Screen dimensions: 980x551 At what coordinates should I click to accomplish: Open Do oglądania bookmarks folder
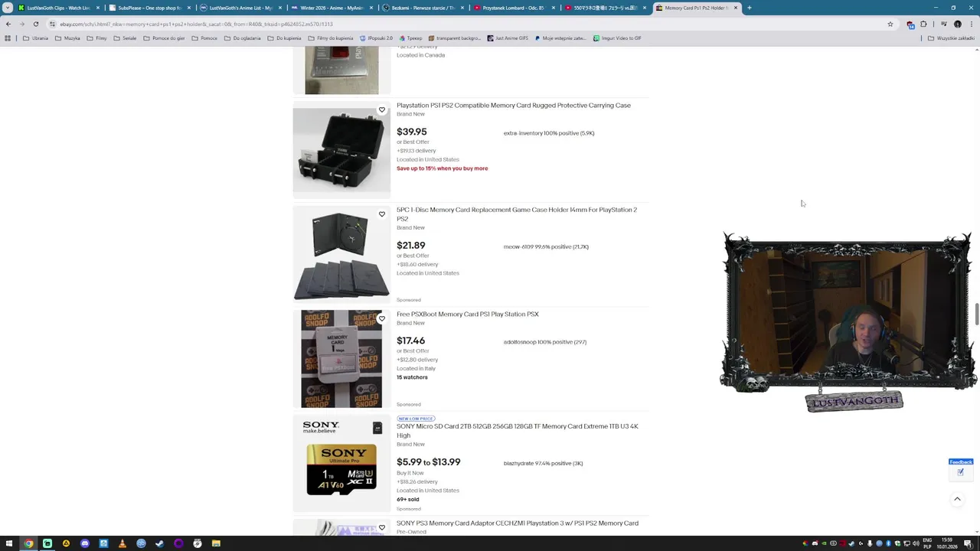(x=242, y=38)
